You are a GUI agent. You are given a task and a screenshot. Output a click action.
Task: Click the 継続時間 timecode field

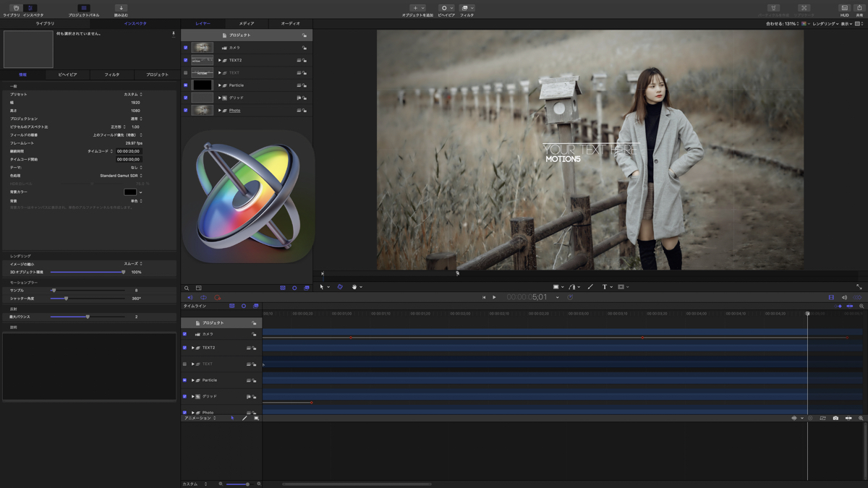tap(129, 151)
